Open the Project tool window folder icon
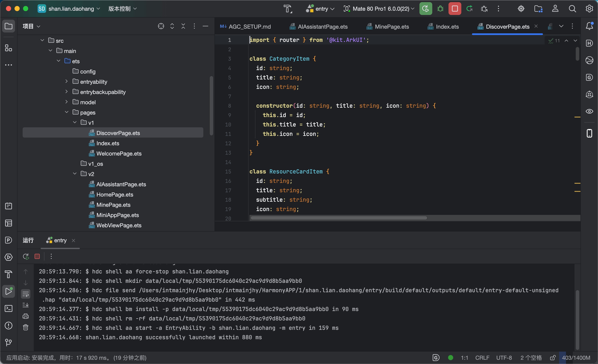 9,26
